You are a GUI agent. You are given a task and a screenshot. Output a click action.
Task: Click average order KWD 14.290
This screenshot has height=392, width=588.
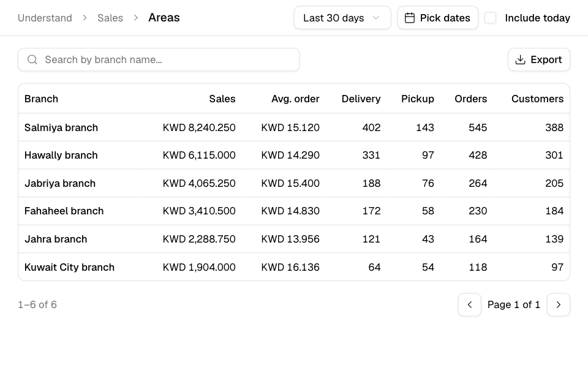pyautogui.click(x=290, y=156)
